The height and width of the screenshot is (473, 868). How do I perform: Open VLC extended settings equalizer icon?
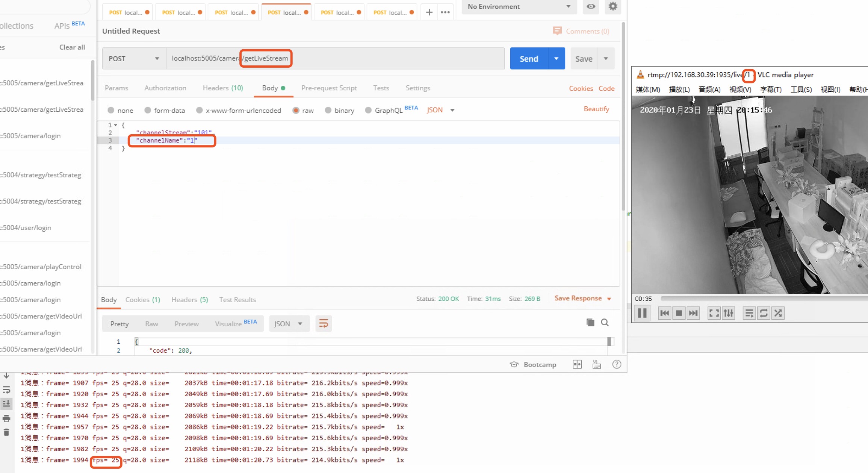pyautogui.click(x=728, y=313)
